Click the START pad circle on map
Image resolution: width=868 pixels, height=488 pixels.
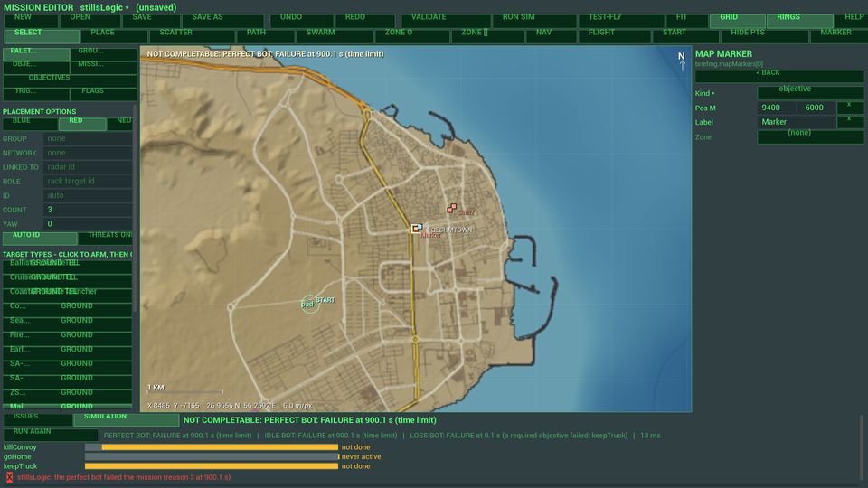310,304
